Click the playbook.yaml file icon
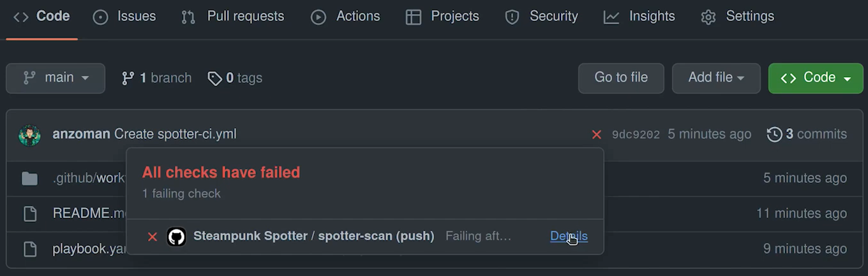Screen dimensions: 868x276 click(29, 249)
